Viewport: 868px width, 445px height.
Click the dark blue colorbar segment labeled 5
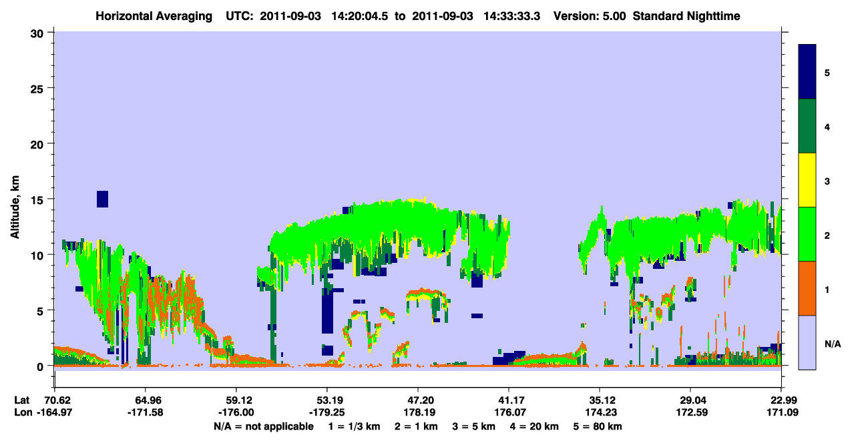click(807, 72)
